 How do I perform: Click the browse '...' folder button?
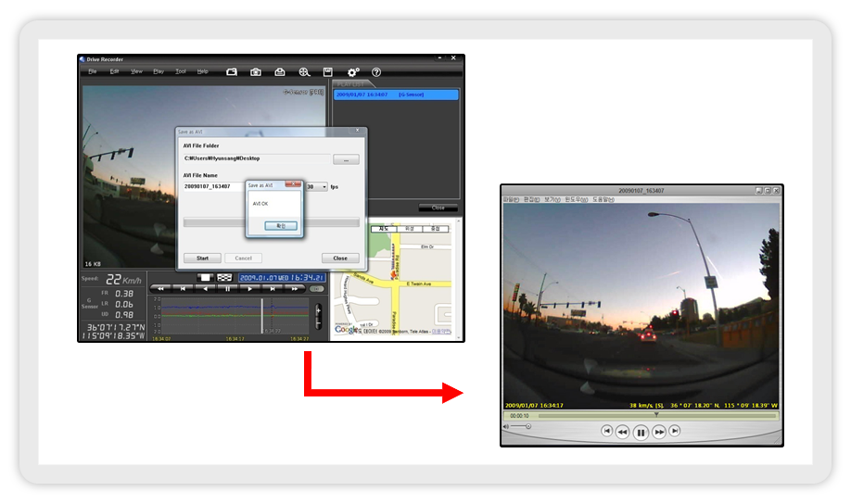tap(346, 159)
